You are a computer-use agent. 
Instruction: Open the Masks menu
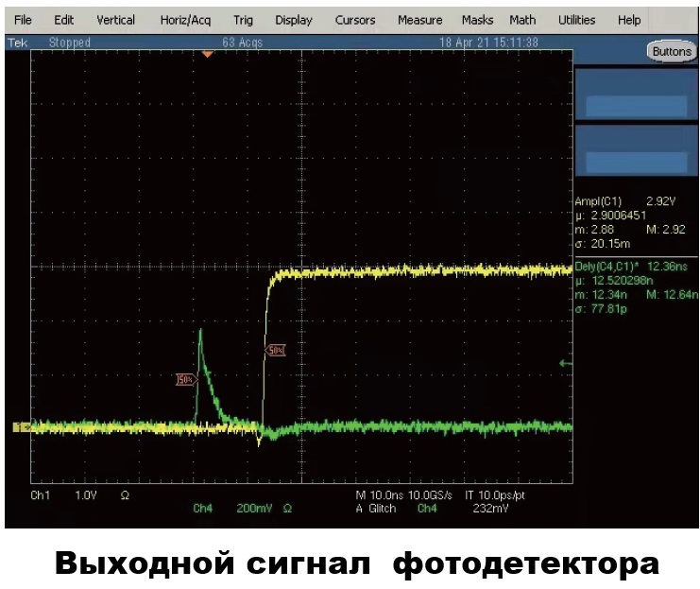point(477,20)
